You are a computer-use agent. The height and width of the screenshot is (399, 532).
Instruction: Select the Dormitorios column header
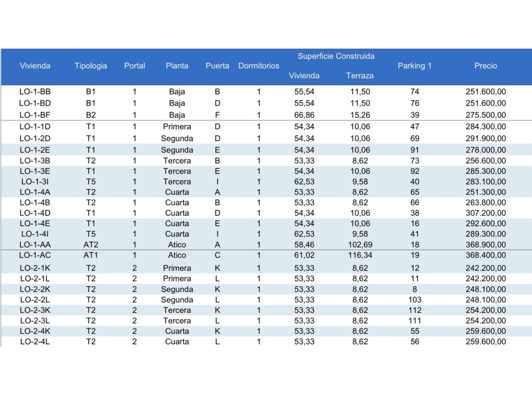[259, 66]
